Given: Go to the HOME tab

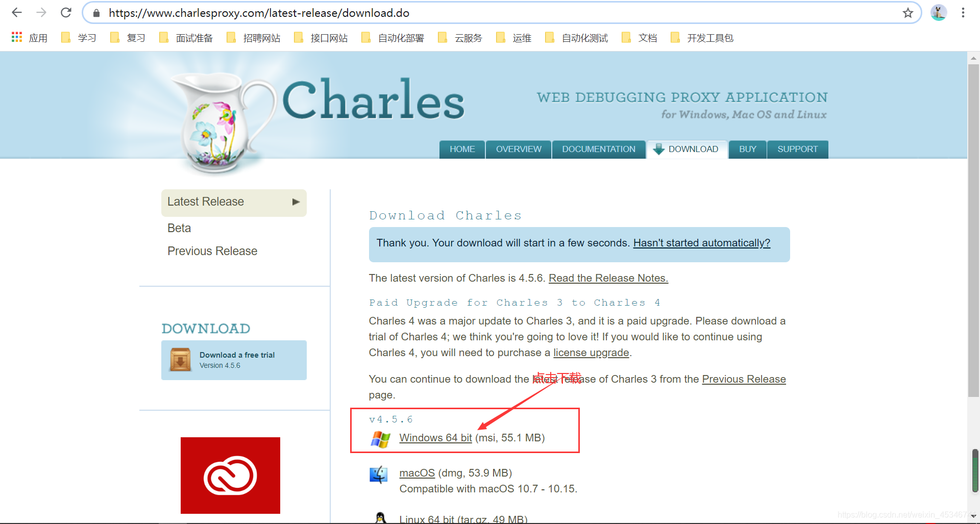Looking at the screenshot, I should click(462, 149).
